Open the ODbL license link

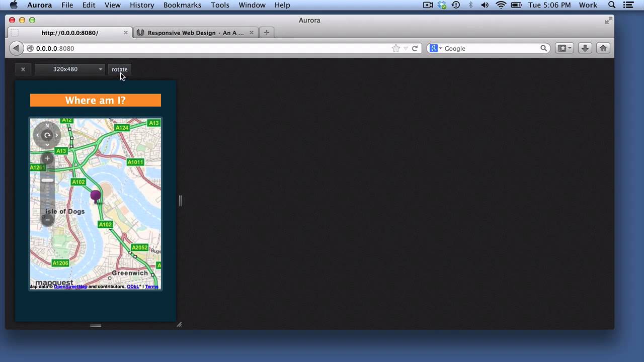click(133, 287)
